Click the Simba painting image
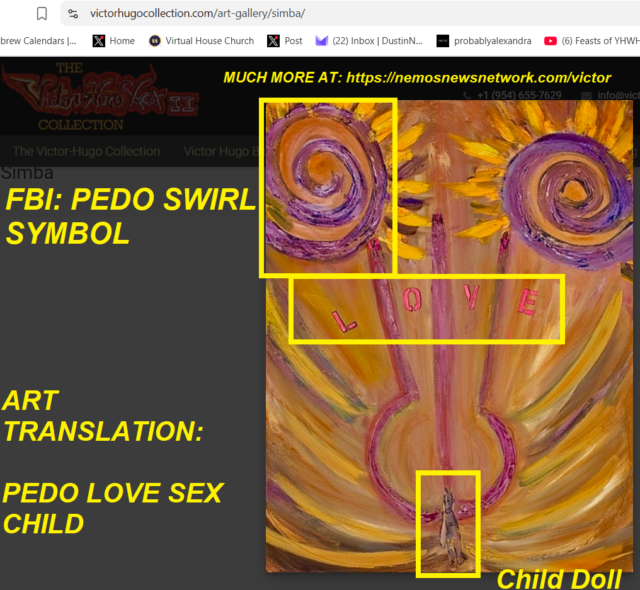Screen dimensions: 640x590 tap(449, 337)
